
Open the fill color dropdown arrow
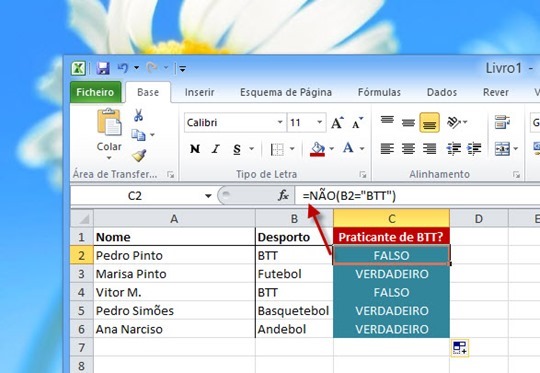(332, 149)
